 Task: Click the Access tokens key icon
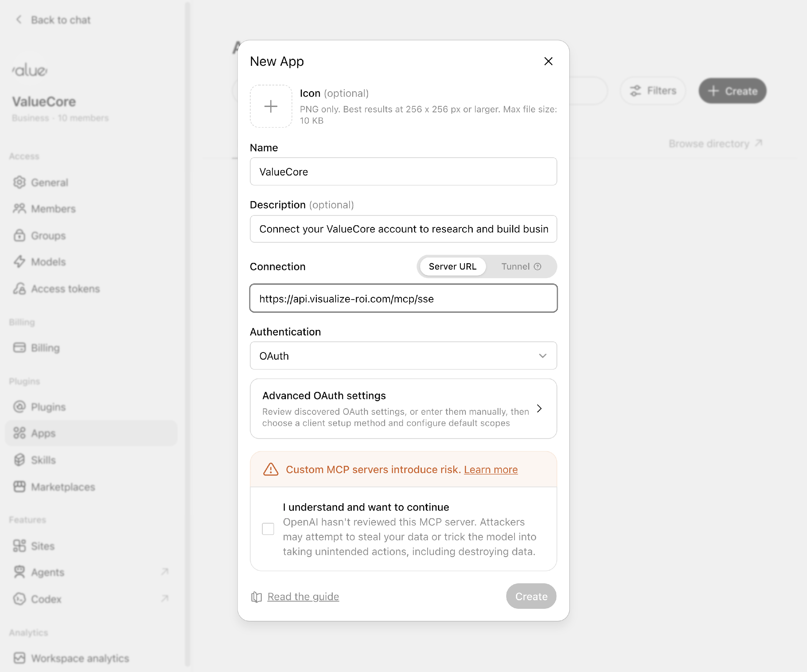(19, 288)
